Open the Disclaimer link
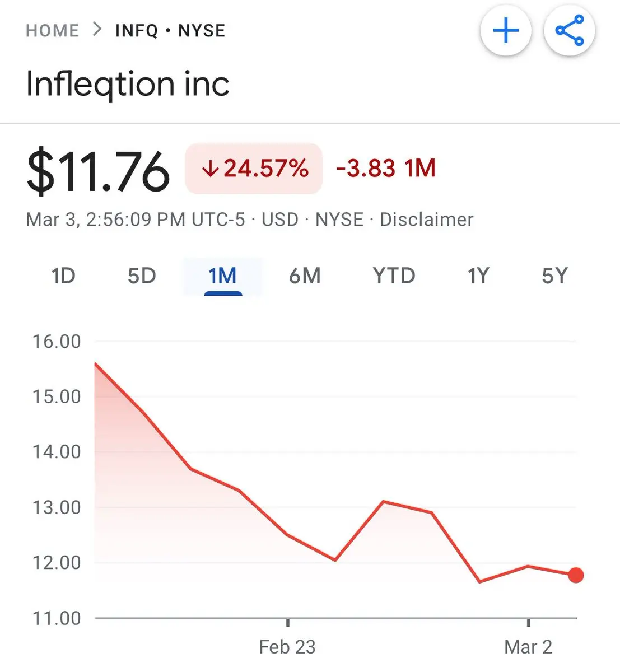The height and width of the screenshot is (672, 620). 427,220
